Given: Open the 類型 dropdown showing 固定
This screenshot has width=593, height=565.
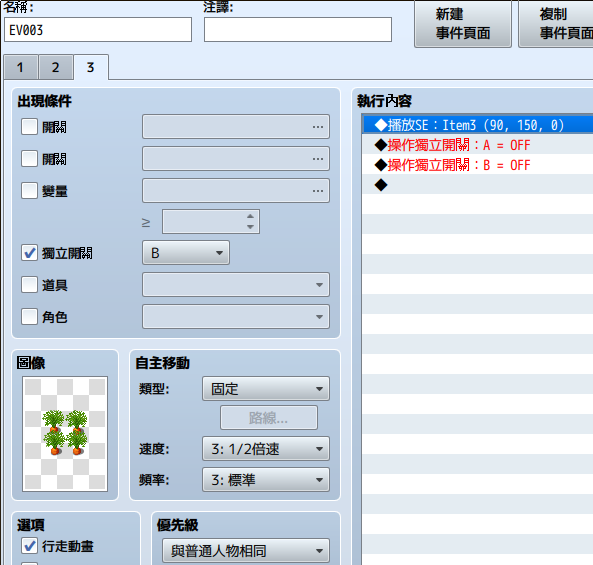Looking at the screenshot, I should tap(266, 388).
